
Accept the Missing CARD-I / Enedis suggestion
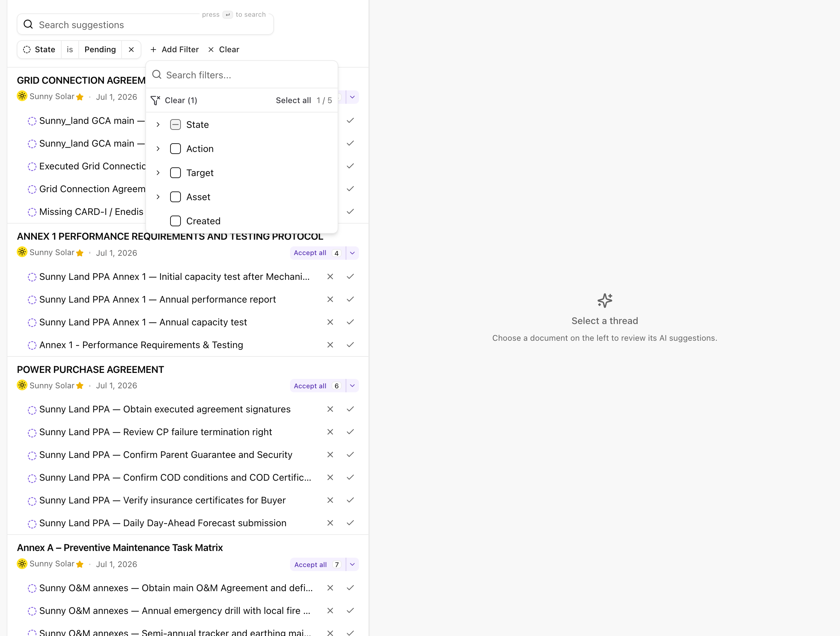click(x=350, y=211)
